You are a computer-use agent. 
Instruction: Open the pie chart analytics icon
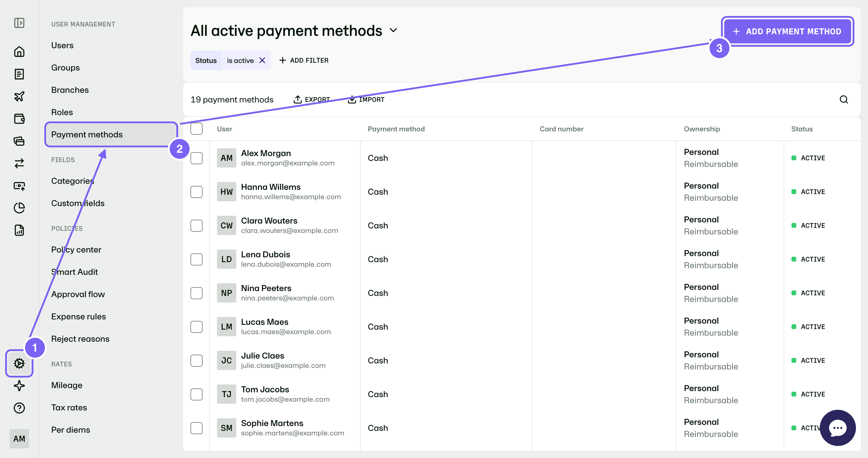19,208
